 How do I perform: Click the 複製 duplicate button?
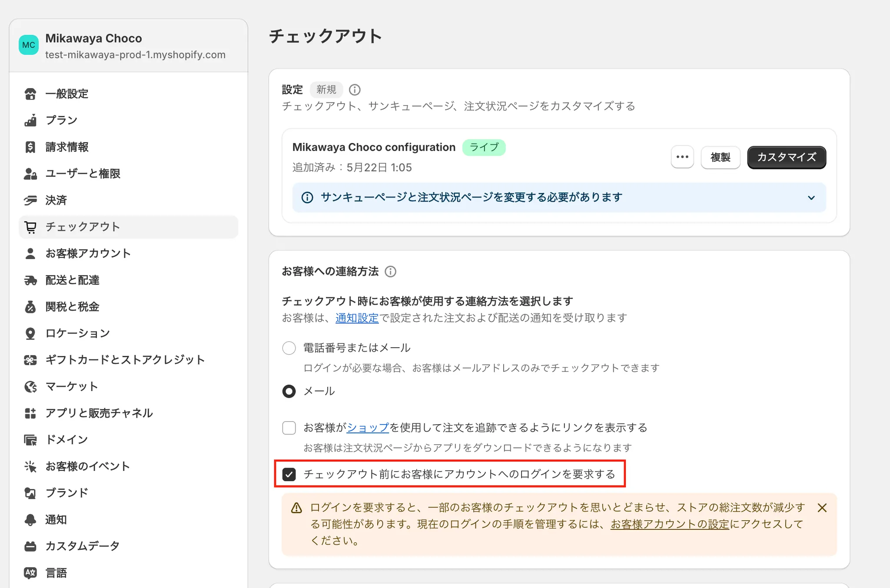[x=720, y=157]
